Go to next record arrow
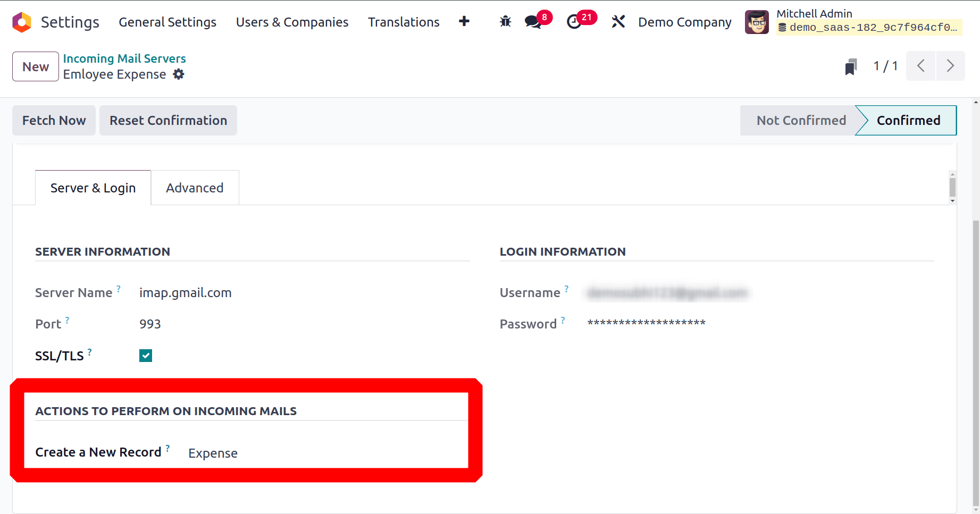 [x=950, y=66]
